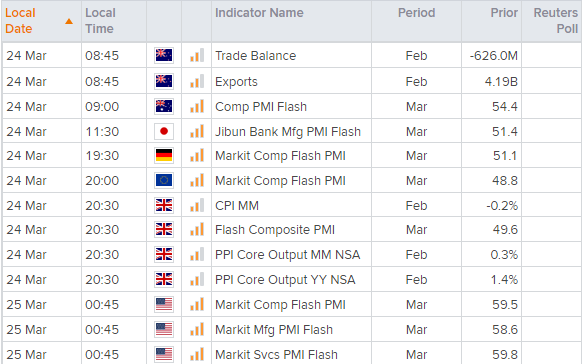Click importance bars icon for Exports row
Viewport: 582px width, 364px height.
pos(197,81)
